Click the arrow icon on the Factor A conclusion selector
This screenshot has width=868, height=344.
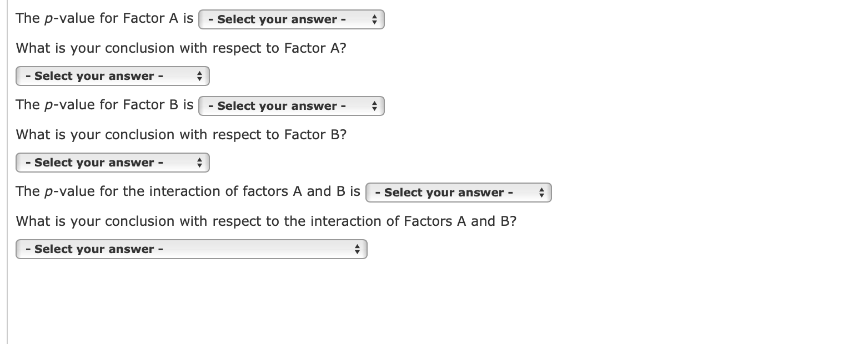[x=199, y=76]
